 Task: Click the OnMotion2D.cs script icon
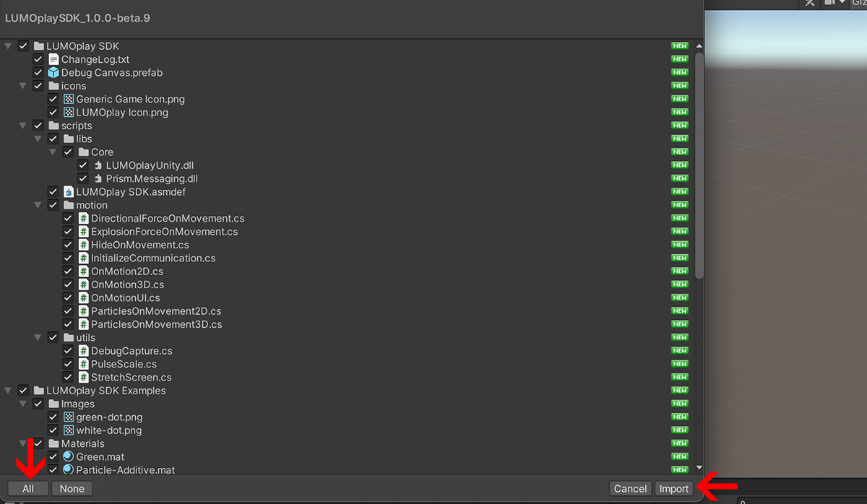click(84, 271)
